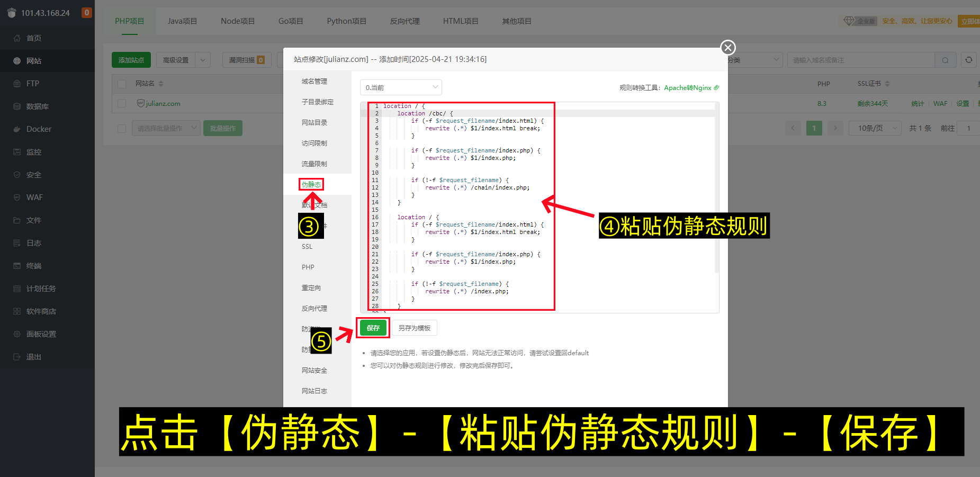
Task: Open the 网站 (Websites) sidebar section
Action: 34,60
